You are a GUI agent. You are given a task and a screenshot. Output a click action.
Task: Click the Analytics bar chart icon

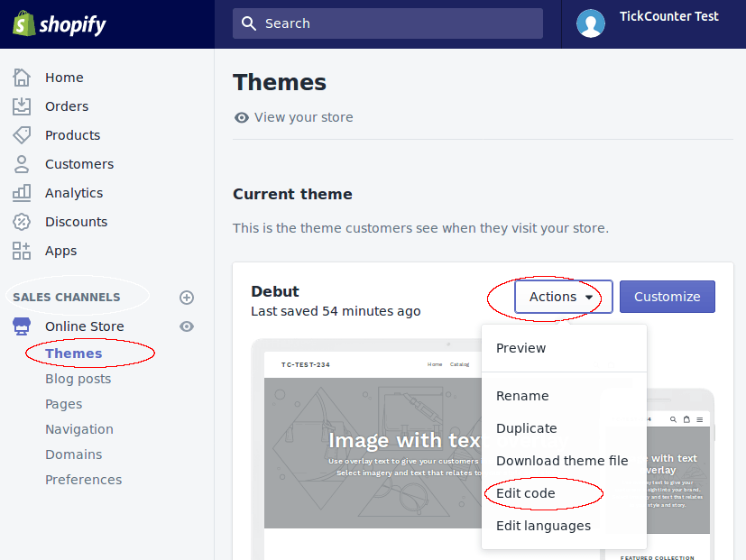(22, 193)
